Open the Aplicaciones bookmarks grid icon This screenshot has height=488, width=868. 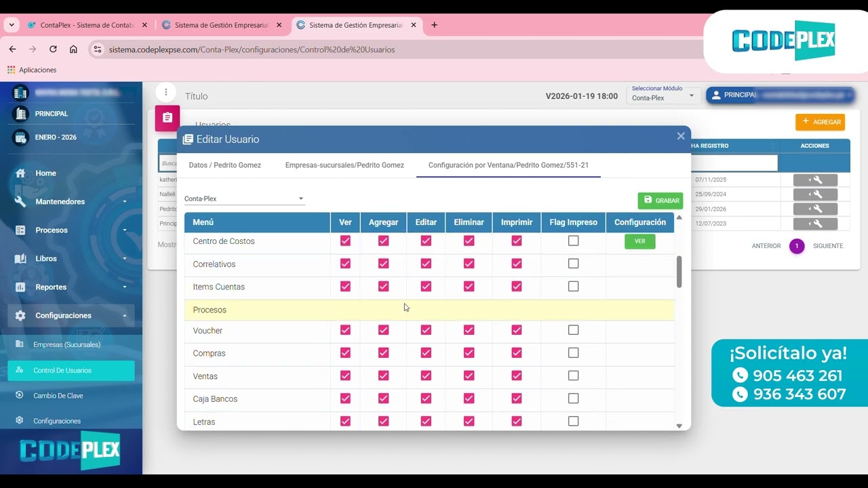pos(11,70)
